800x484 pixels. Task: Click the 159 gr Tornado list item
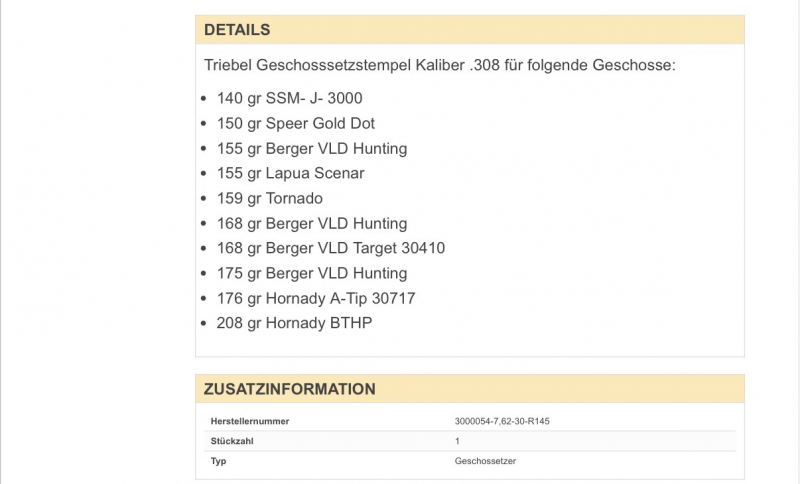(269, 198)
